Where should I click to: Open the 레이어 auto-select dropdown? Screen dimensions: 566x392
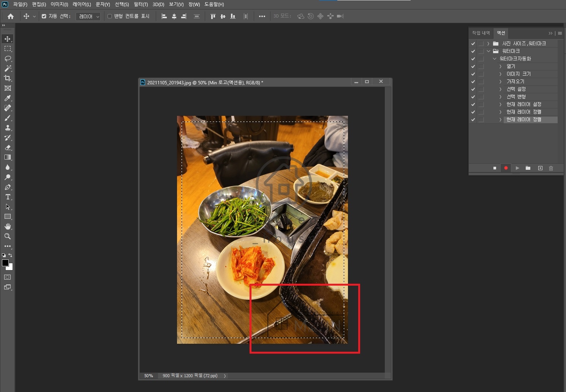[88, 16]
